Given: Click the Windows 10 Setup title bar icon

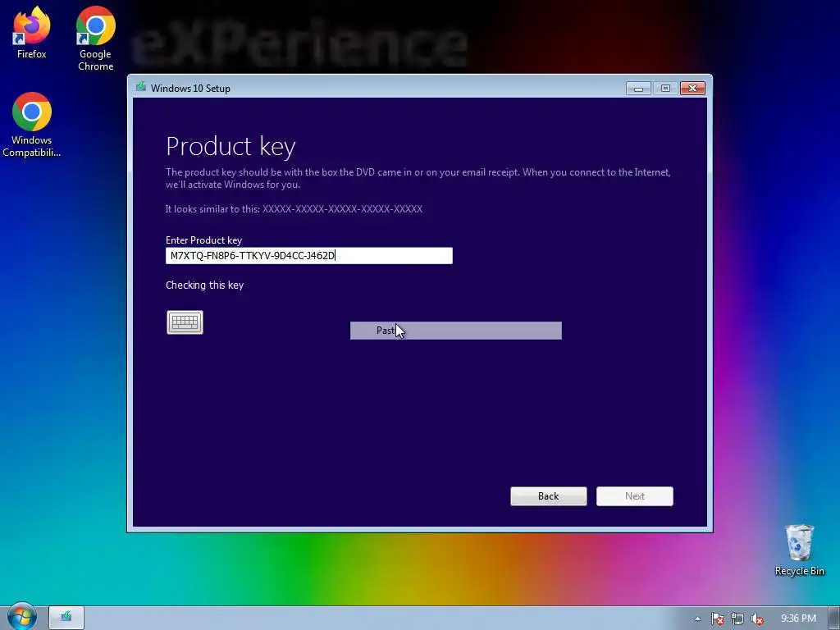Looking at the screenshot, I should tap(141, 87).
